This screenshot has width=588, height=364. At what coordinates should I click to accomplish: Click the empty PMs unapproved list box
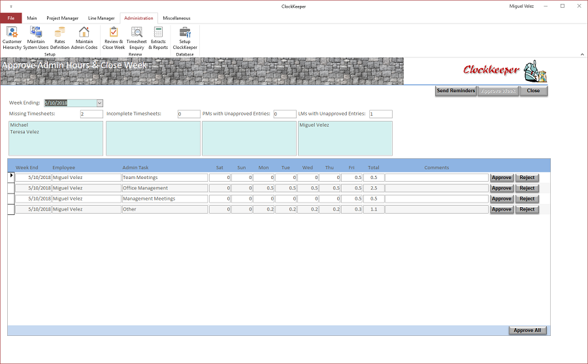click(249, 138)
